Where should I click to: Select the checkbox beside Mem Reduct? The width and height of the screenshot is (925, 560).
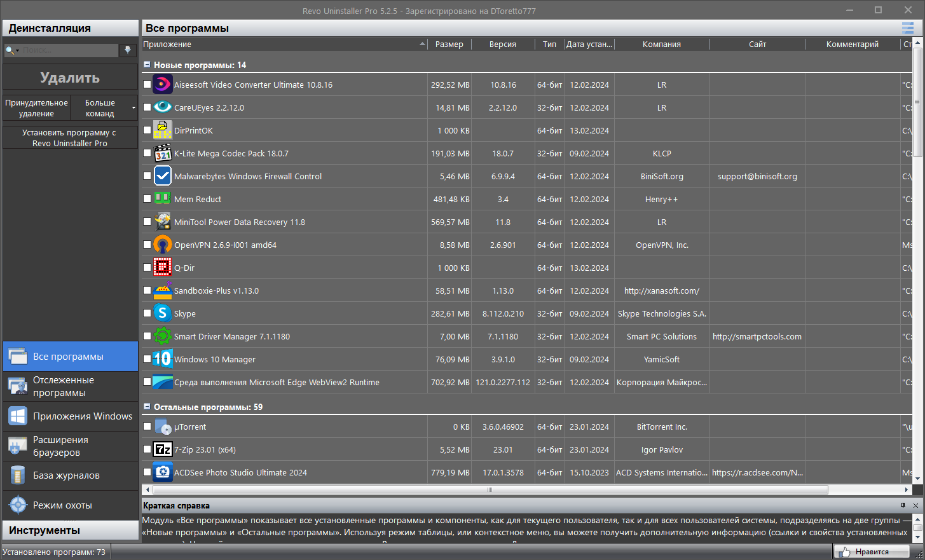[x=147, y=198]
